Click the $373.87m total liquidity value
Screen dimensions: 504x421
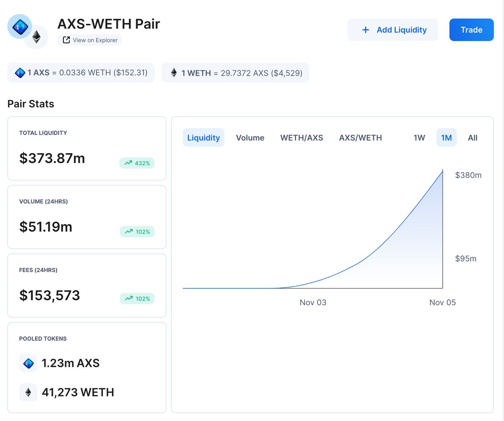[x=52, y=158]
